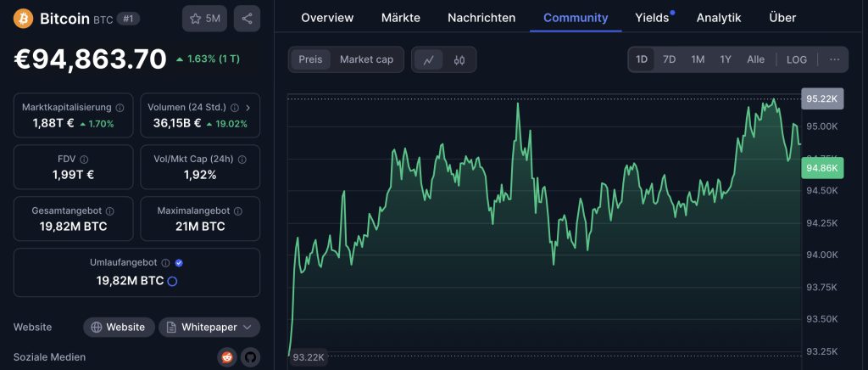
Task: Click the Soziale Medien label
Action: [49, 357]
